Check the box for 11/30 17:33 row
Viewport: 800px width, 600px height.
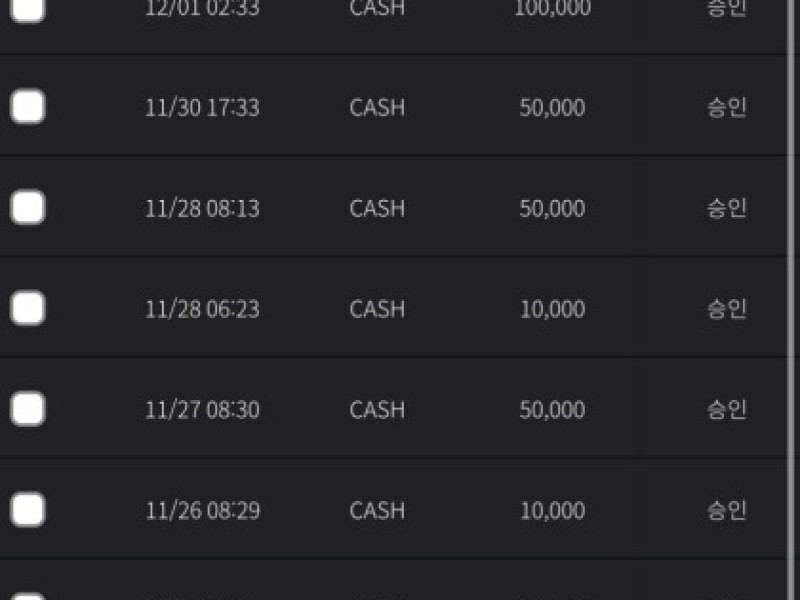pyautogui.click(x=28, y=107)
